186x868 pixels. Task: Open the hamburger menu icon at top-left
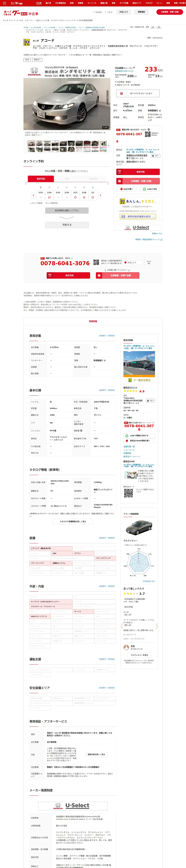(x=4, y=3)
